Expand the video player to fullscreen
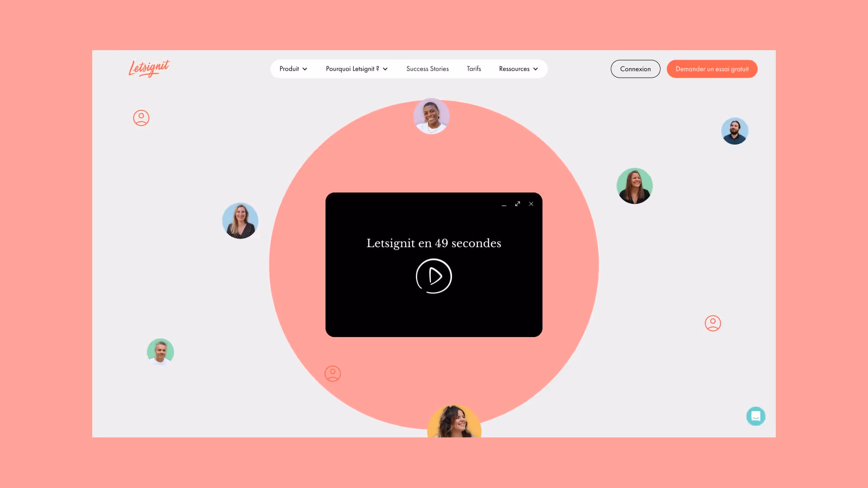 [x=518, y=204]
